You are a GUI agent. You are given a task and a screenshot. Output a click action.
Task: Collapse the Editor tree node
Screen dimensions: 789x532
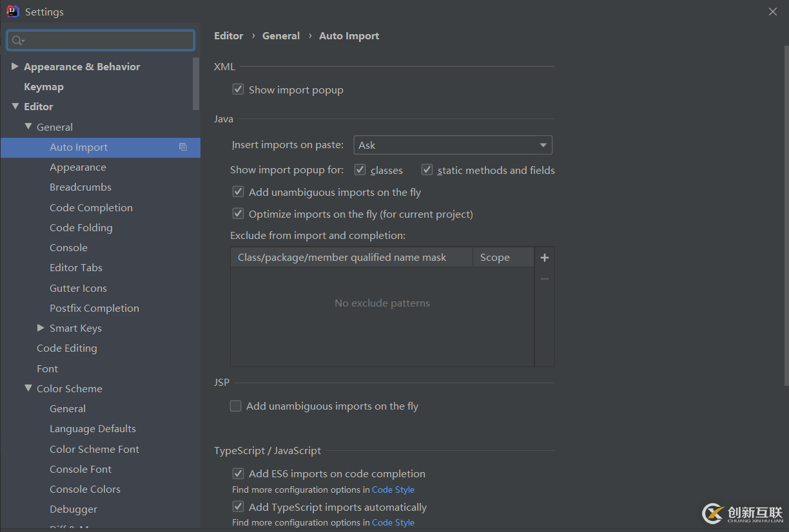point(15,106)
